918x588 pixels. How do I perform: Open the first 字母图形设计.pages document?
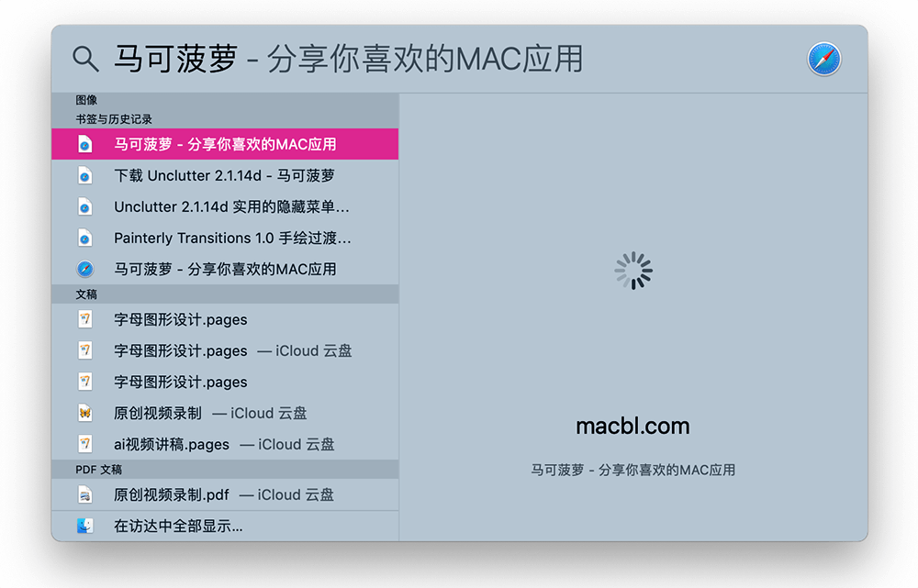225,319
